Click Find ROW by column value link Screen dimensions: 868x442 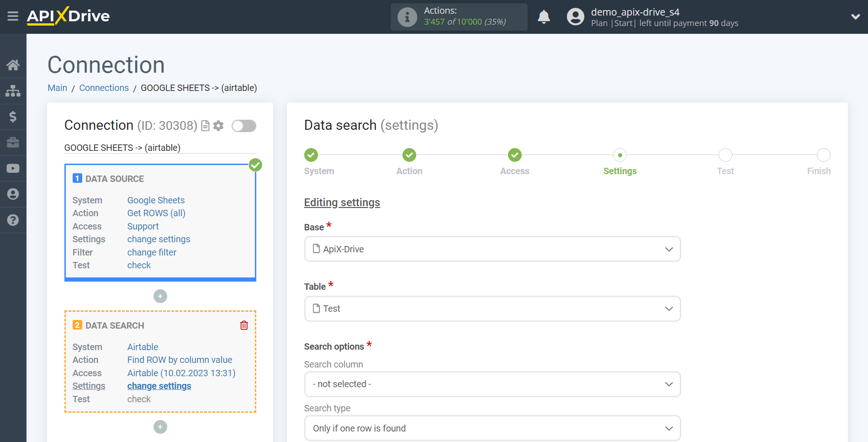180,360
